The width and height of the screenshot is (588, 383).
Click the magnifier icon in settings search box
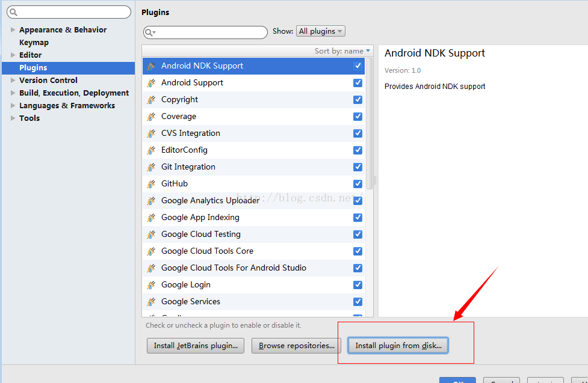(x=13, y=12)
